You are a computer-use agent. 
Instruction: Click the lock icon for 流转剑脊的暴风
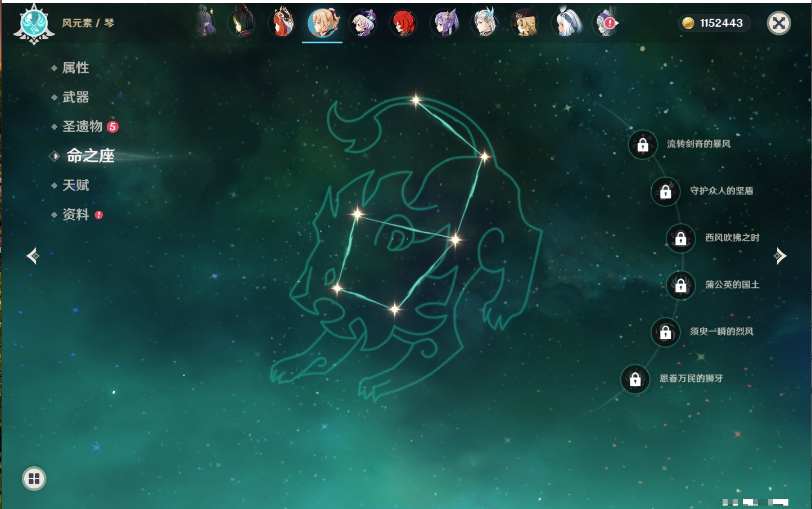(x=643, y=145)
